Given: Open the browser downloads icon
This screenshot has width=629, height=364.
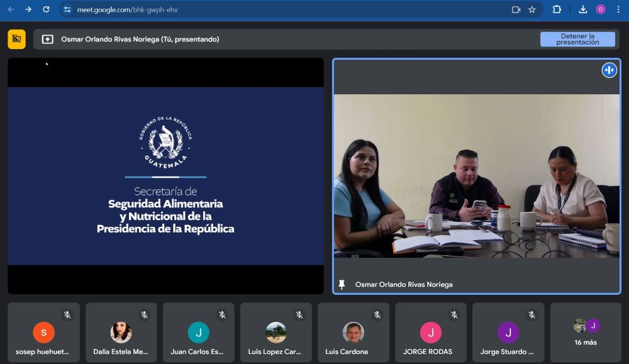Looking at the screenshot, I should tap(583, 9).
